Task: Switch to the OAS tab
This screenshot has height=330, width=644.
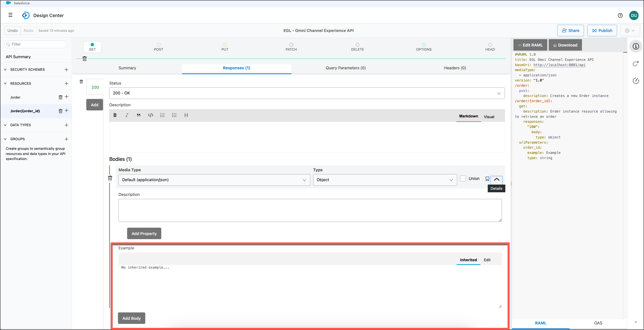Action: [598, 323]
